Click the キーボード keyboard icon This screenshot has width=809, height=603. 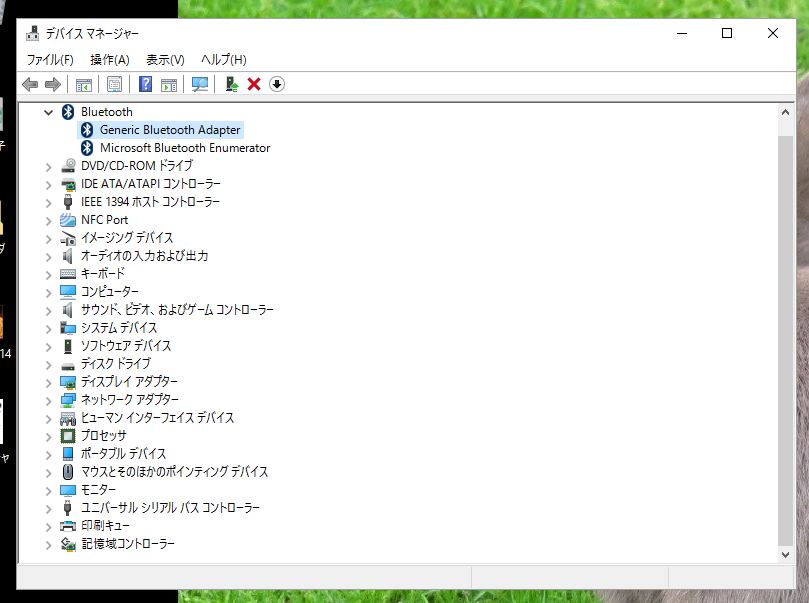point(68,274)
